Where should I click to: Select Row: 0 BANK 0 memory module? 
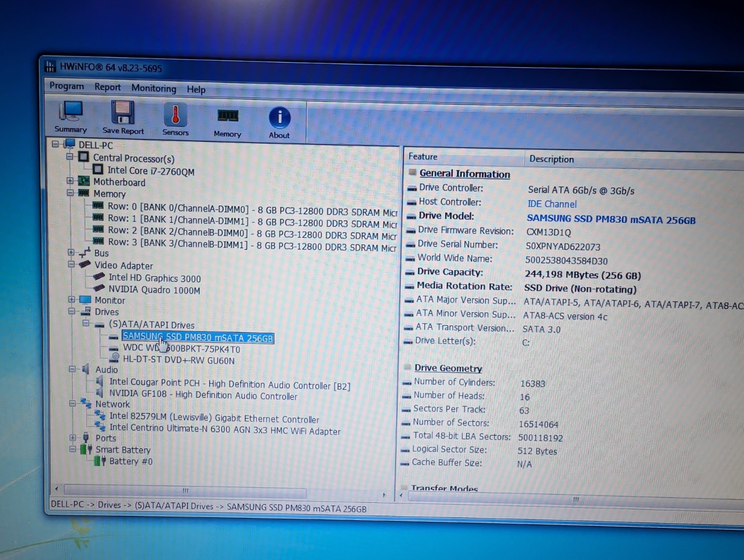tap(252, 209)
